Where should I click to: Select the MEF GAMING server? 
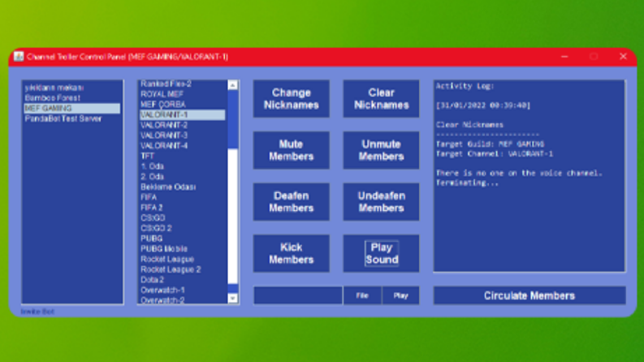click(x=72, y=108)
